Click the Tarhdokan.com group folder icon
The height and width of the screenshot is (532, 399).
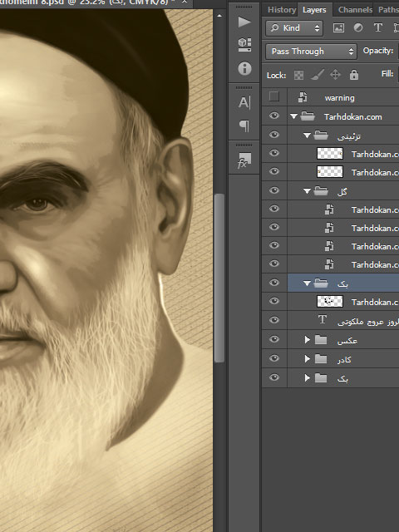tap(308, 116)
